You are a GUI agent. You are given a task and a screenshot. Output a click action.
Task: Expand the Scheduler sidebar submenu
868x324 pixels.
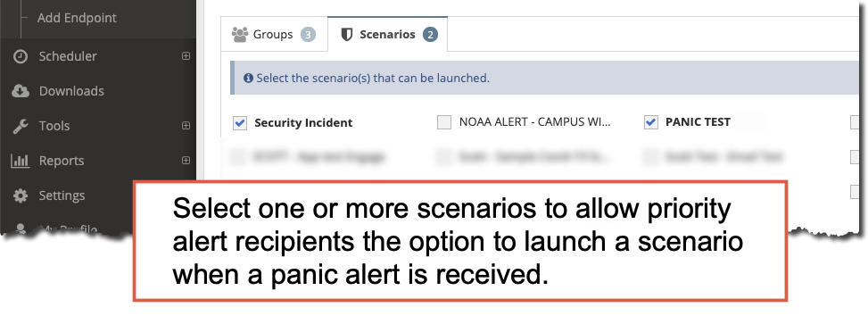click(186, 56)
